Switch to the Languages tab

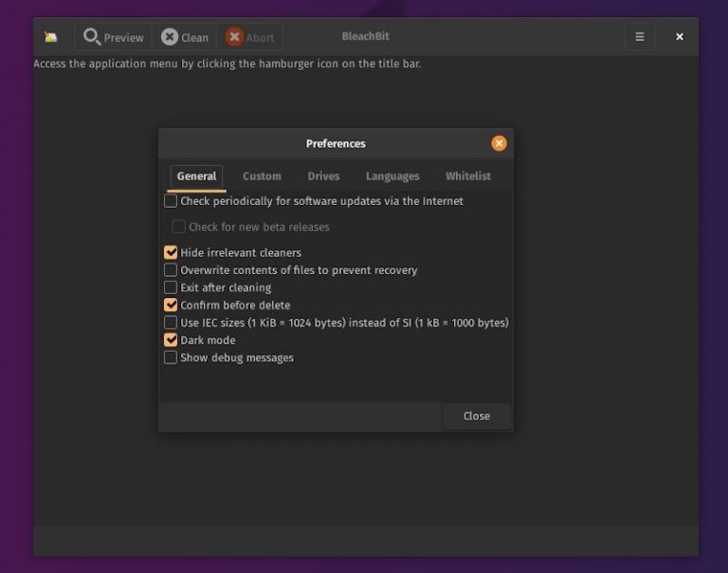(x=392, y=176)
